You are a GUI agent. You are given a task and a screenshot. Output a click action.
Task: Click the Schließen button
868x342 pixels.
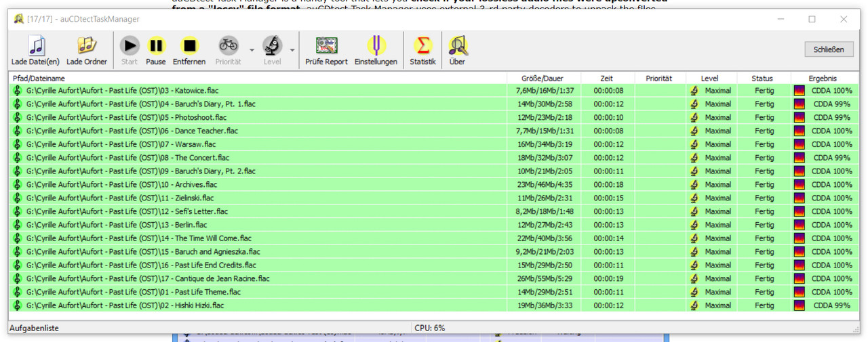pyautogui.click(x=829, y=49)
